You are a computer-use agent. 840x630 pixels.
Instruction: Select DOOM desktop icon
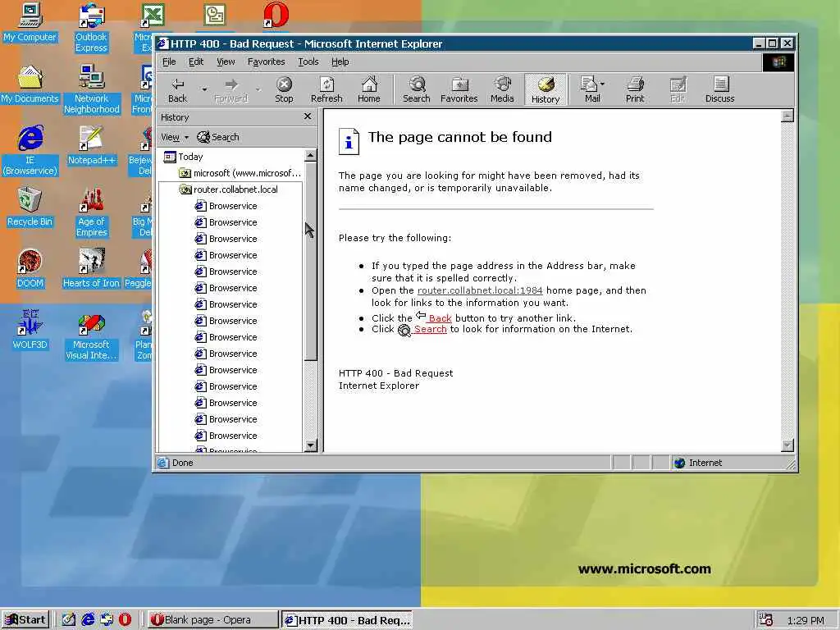pos(30,268)
